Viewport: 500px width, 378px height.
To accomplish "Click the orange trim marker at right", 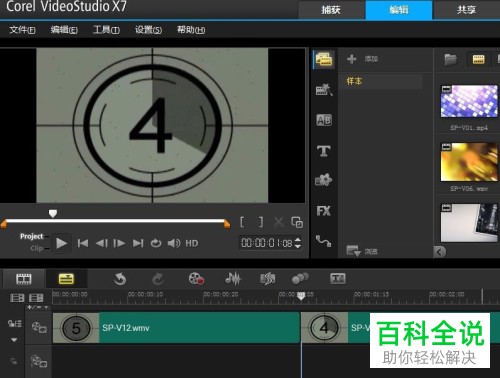I will [x=227, y=224].
